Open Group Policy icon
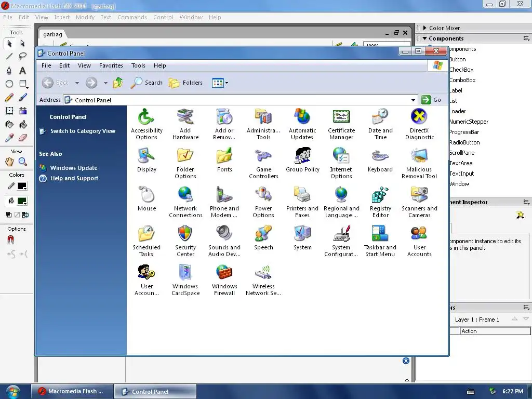This screenshot has width=532, height=399. click(303, 160)
